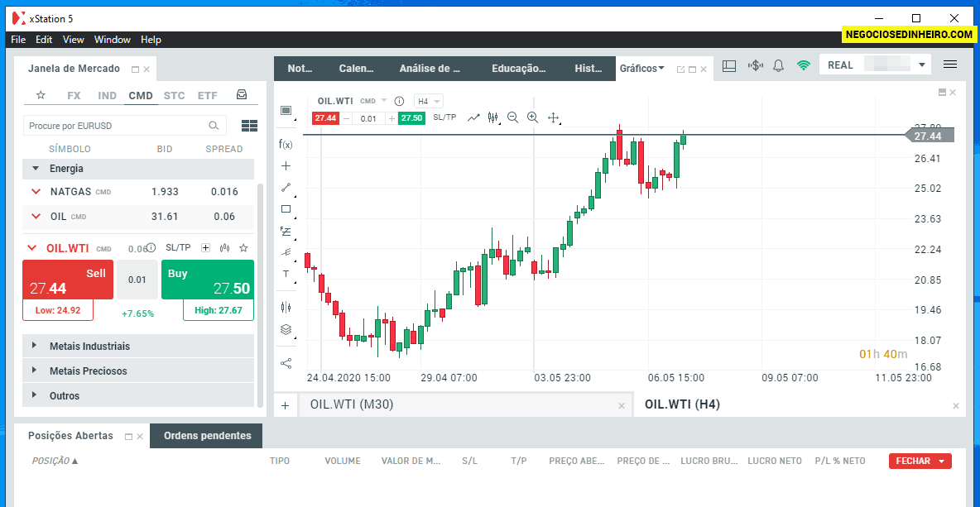Viewport: 980px width, 507px height.
Task: Switch to the FX category tab
Action: coord(74,96)
